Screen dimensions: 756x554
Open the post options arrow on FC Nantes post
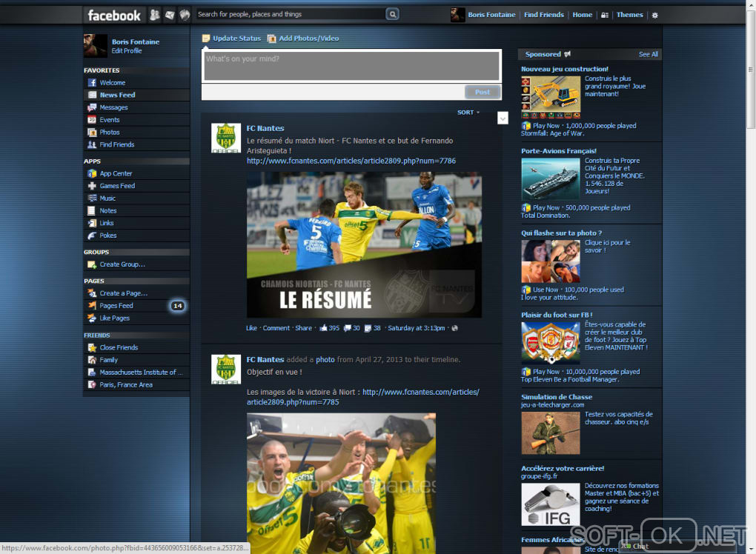pyautogui.click(x=503, y=118)
